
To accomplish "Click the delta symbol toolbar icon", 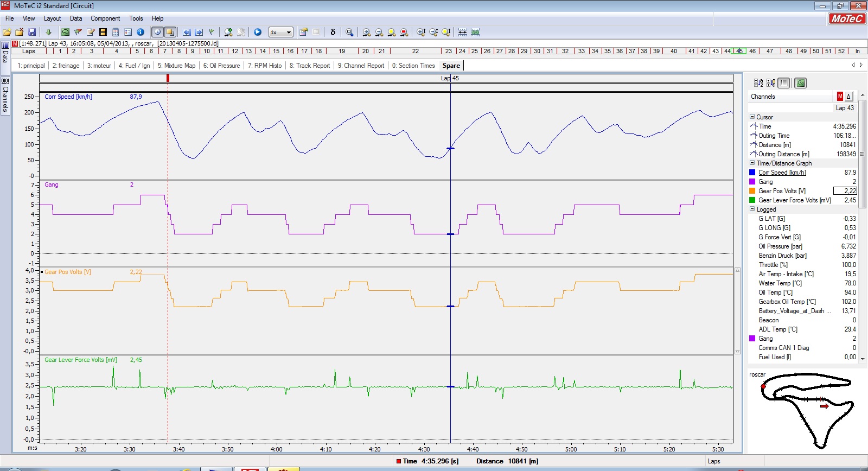I will (x=333, y=32).
